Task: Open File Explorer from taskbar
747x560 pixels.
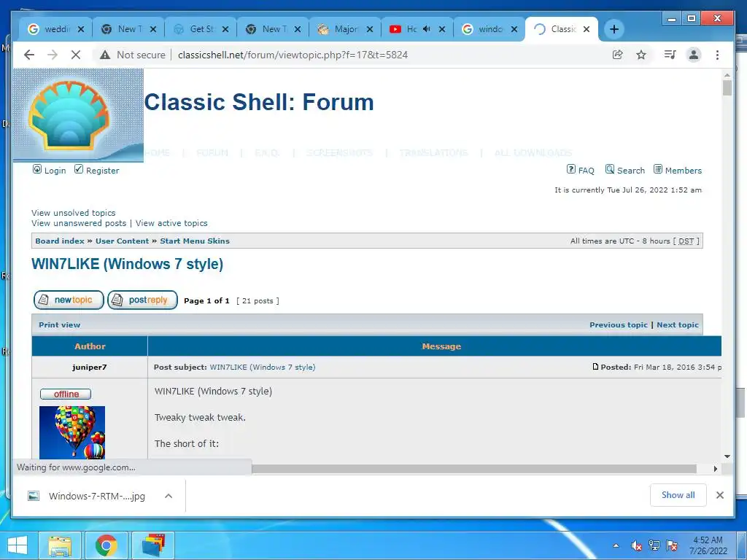Action: tap(60, 545)
